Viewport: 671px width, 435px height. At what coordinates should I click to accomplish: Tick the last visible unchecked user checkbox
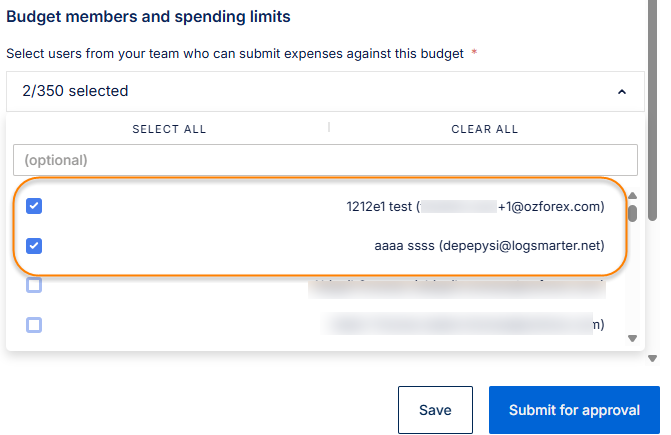click(x=34, y=325)
